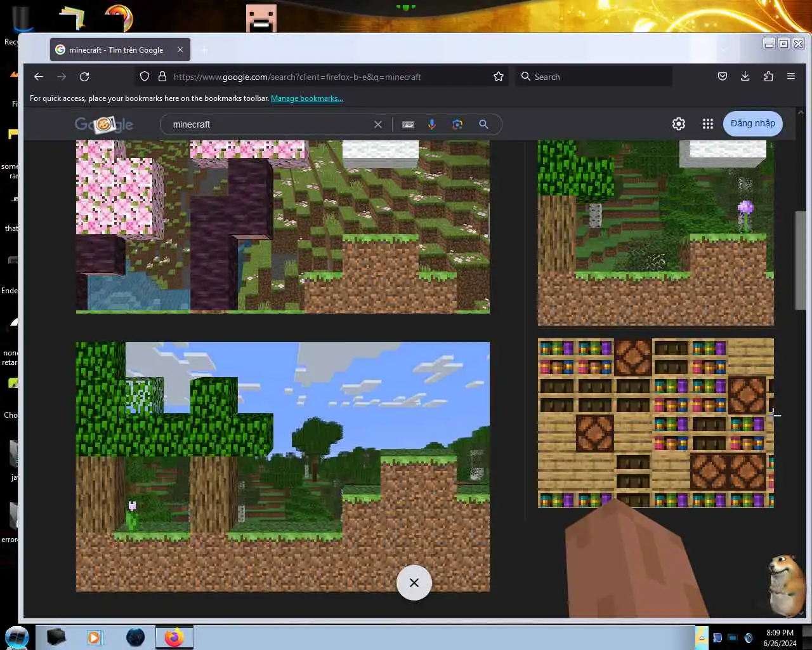This screenshot has width=812, height=650.
Task: List all tabs dropdown chevron
Action: click(x=724, y=50)
